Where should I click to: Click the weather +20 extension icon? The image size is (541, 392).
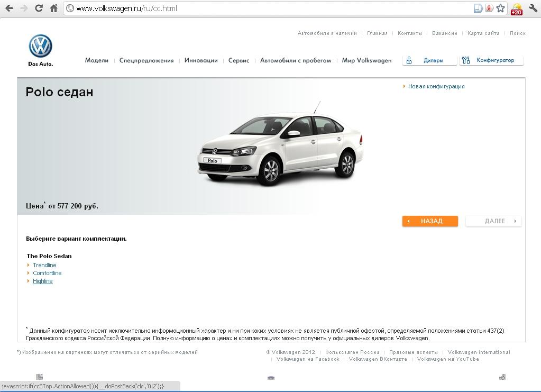[516, 9]
